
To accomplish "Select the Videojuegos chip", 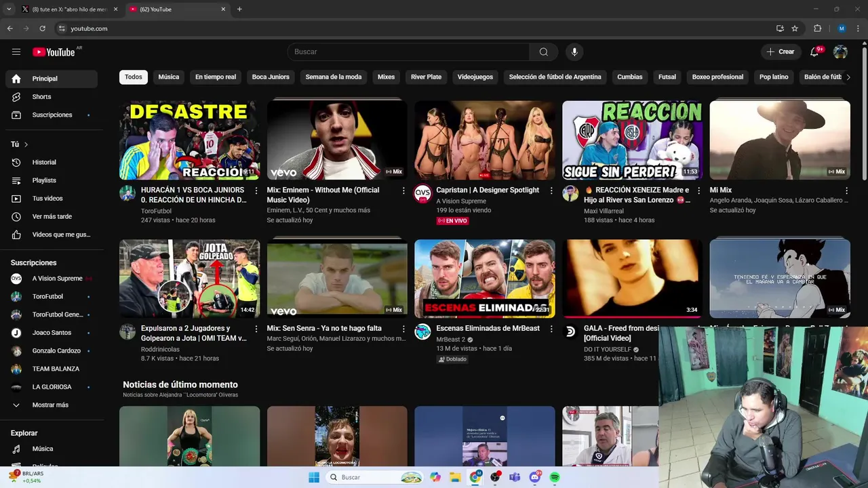I will pos(475,77).
